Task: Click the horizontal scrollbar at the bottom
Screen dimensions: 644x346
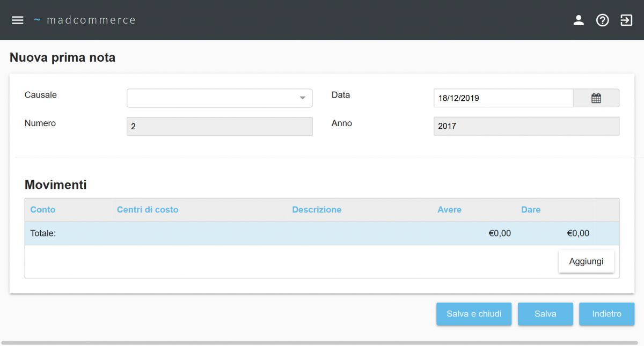Action: click(x=322, y=343)
